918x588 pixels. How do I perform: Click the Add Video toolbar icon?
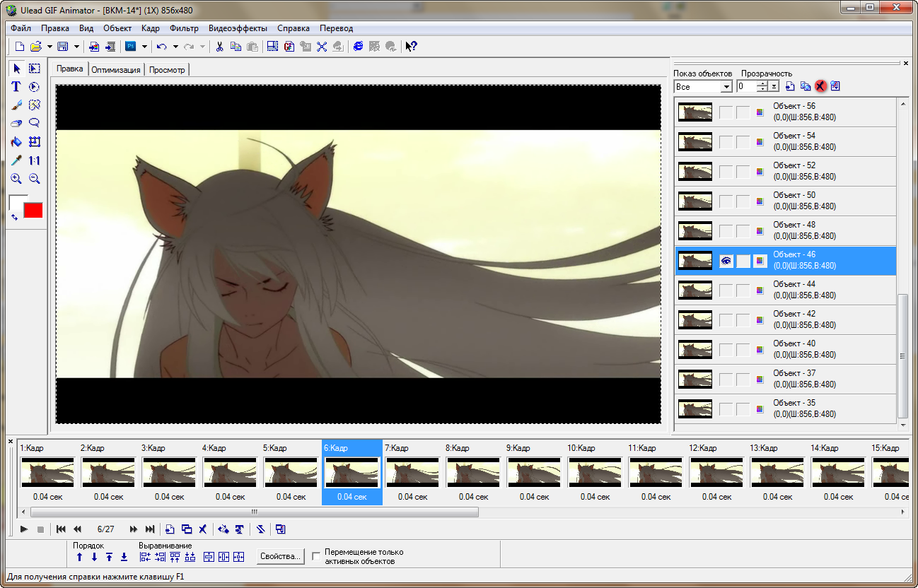tap(110, 47)
